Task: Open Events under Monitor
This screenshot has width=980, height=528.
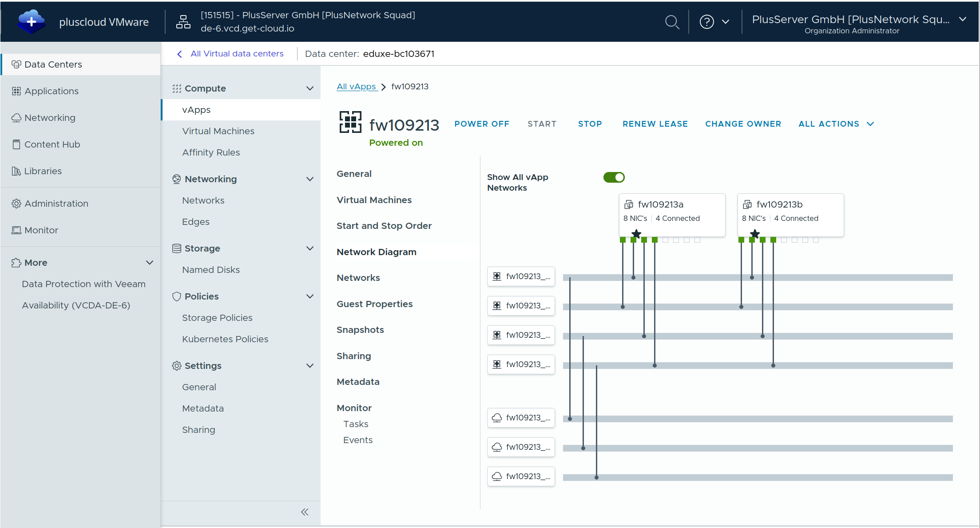Action: click(358, 440)
